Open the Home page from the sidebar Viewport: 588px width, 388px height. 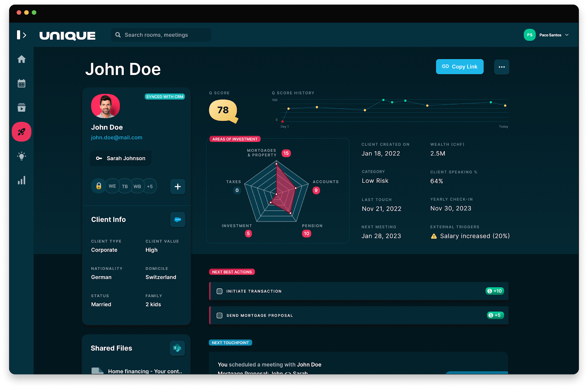coord(22,59)
